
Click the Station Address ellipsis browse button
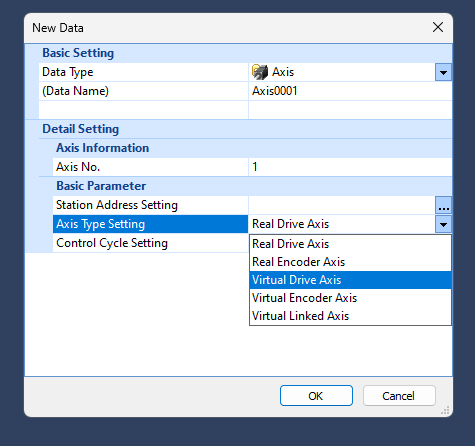(x=443, y=205)
